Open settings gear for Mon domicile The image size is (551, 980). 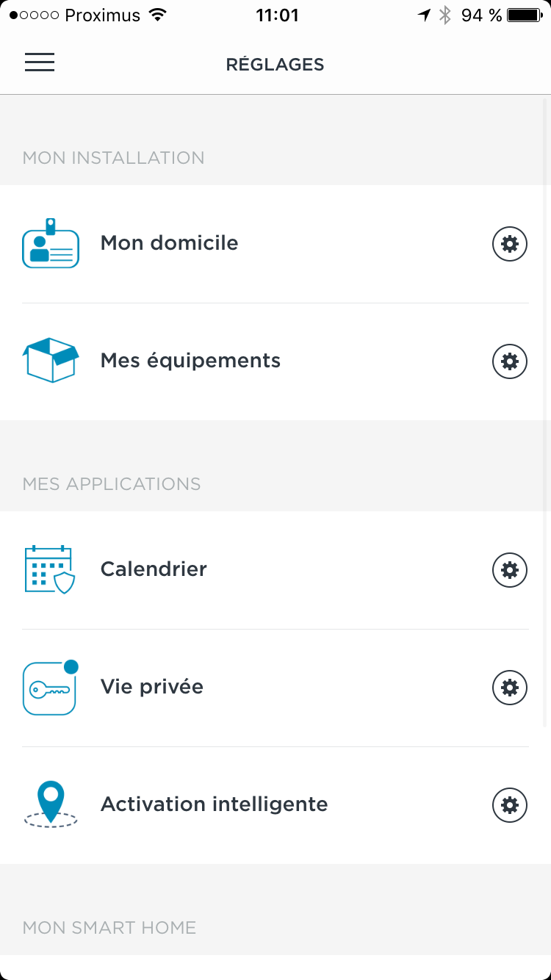click(509, 243)
